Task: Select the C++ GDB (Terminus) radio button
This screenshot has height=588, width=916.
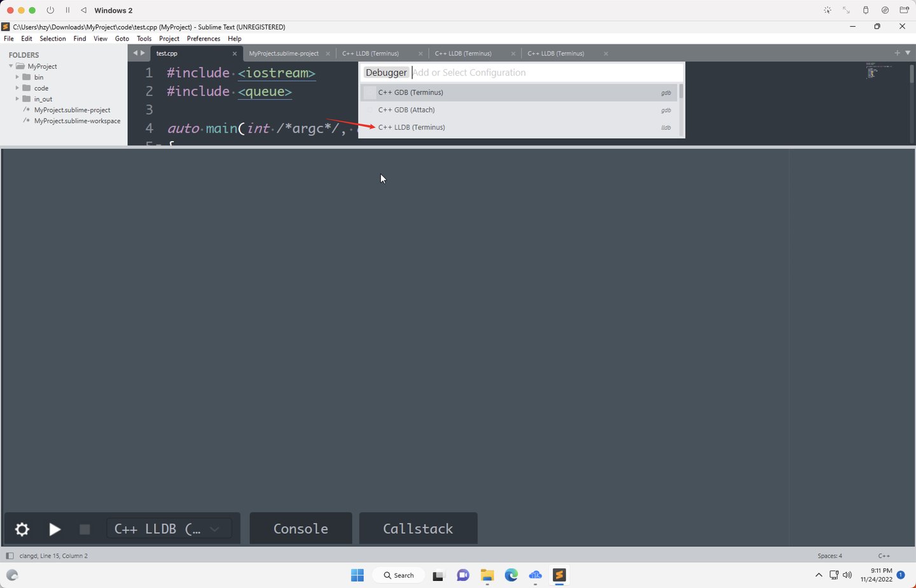Action: [x=370, y=92]
